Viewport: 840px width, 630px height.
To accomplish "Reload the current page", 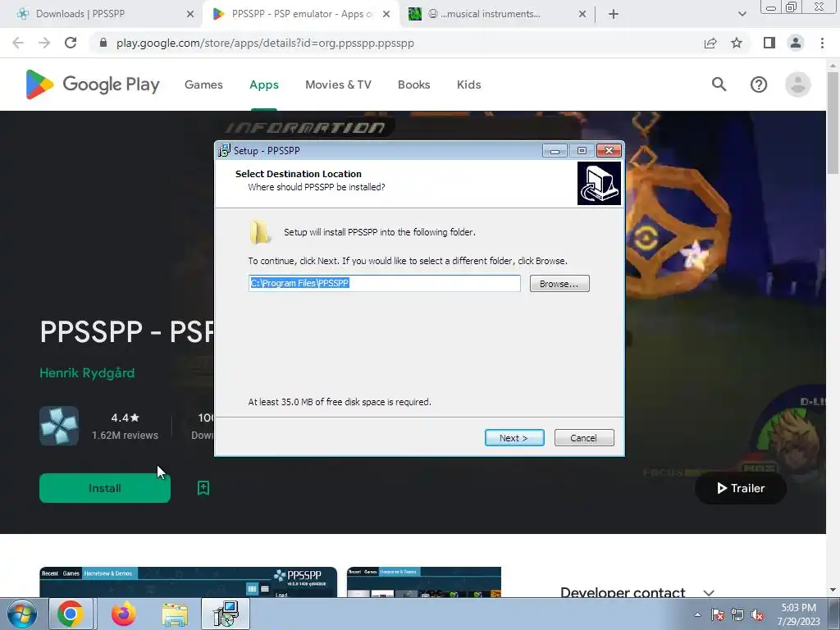I will [x=71, y=43].
